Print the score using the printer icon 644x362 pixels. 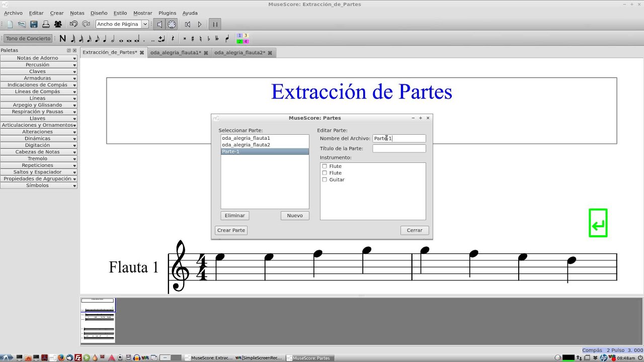46,24
